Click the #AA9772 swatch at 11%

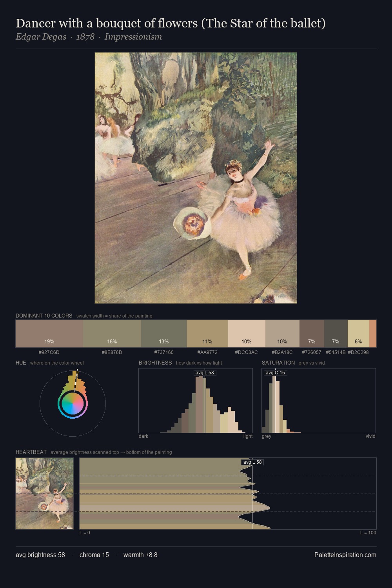pos(207,334)
